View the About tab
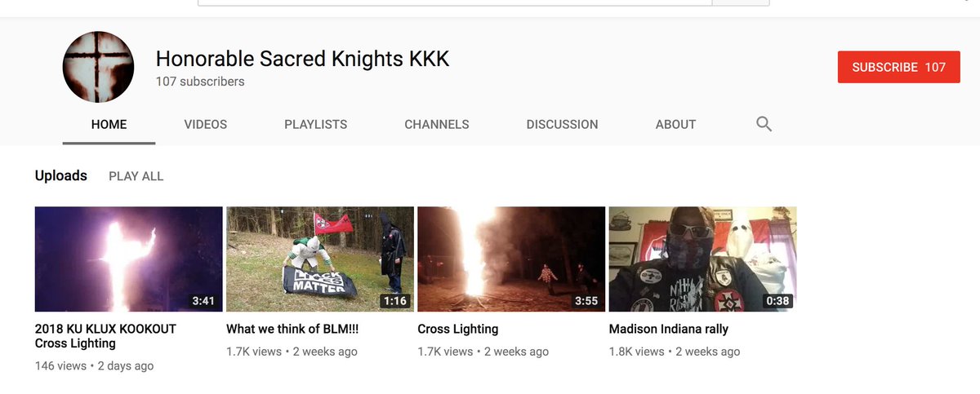 [x=675, y=125]
